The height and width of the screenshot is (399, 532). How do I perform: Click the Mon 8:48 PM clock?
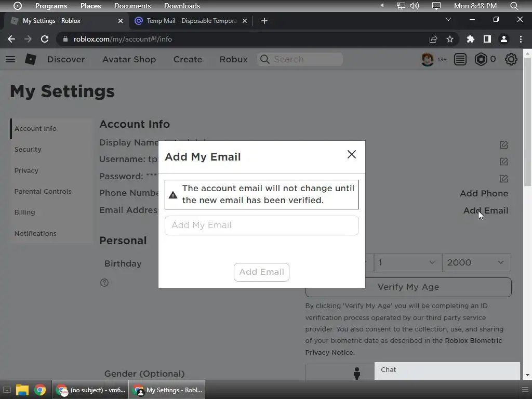(x=475, y=6)
